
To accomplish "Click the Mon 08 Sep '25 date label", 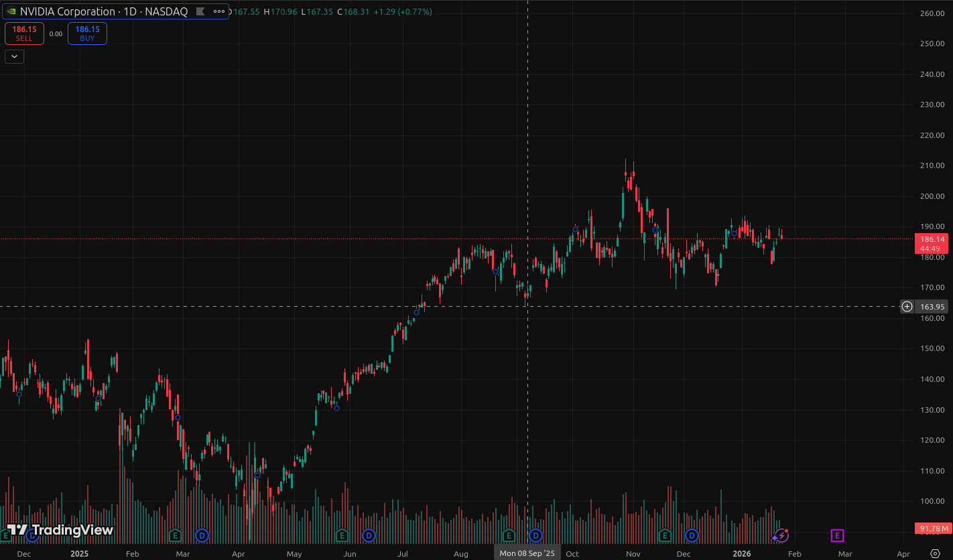I will (527, 553).
